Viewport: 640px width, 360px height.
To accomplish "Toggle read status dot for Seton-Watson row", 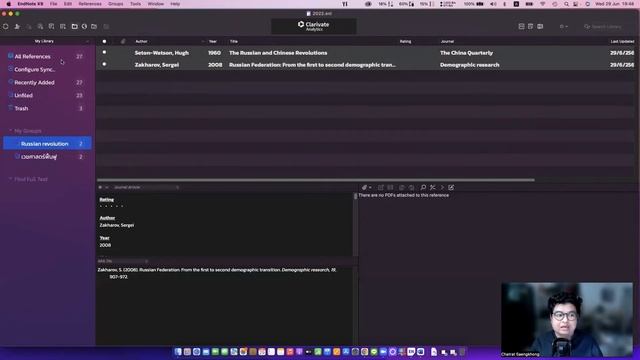I will tap(104, 52).
